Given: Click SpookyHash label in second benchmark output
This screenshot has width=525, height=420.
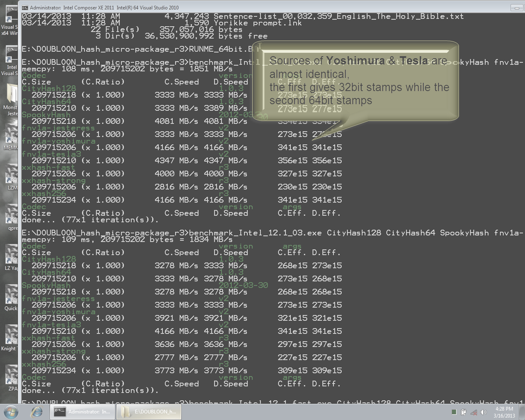Looking at the screenshot, I should [46, 285].
